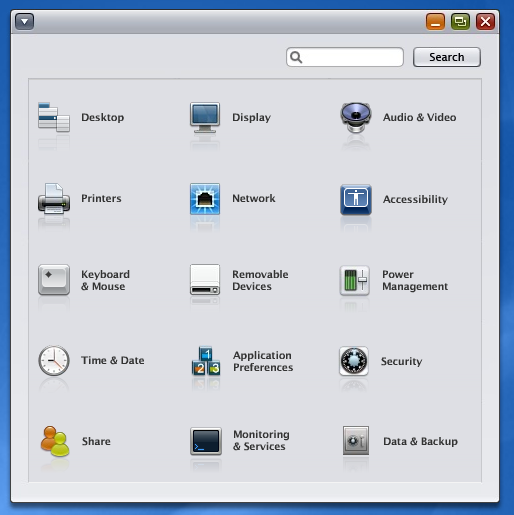Screen dimensions: 514x515
Task: Open Audio & Video speaker icon
Action: click(356, 117)
